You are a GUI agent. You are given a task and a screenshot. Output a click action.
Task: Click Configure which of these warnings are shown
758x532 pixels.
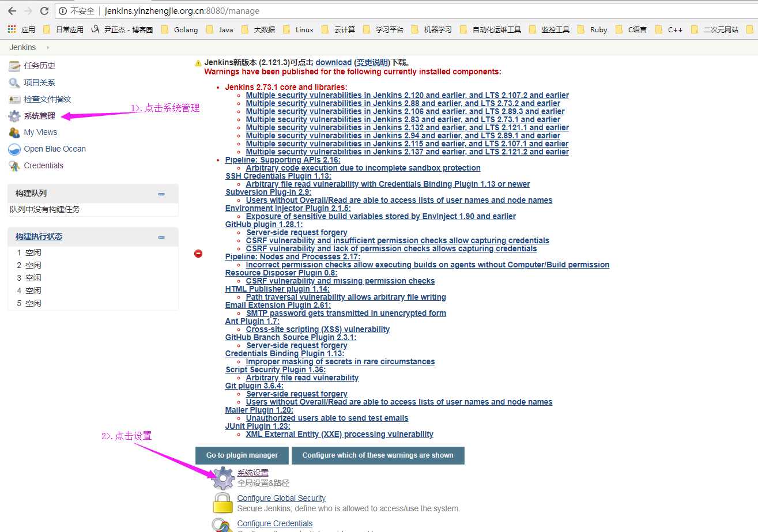coord(378,455)
